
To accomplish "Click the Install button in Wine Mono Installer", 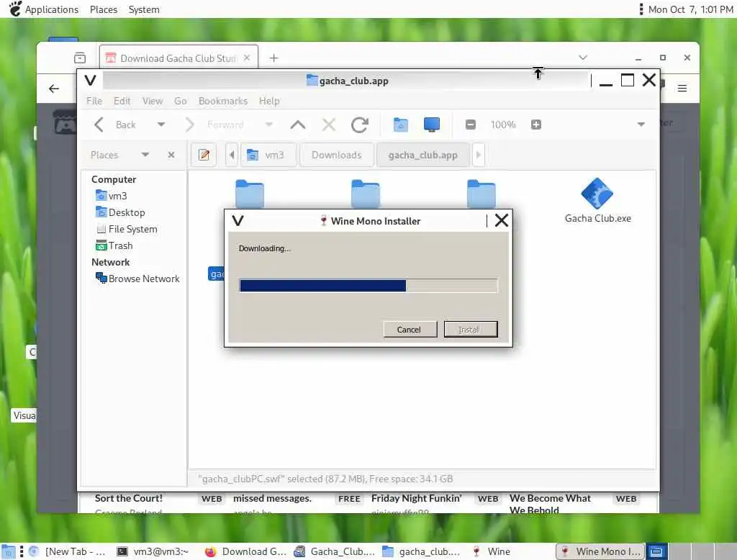I will tap(470, 329).
